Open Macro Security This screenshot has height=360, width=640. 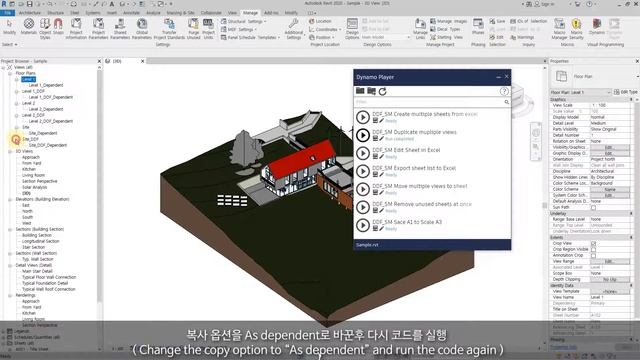click(x=576, y=29)
